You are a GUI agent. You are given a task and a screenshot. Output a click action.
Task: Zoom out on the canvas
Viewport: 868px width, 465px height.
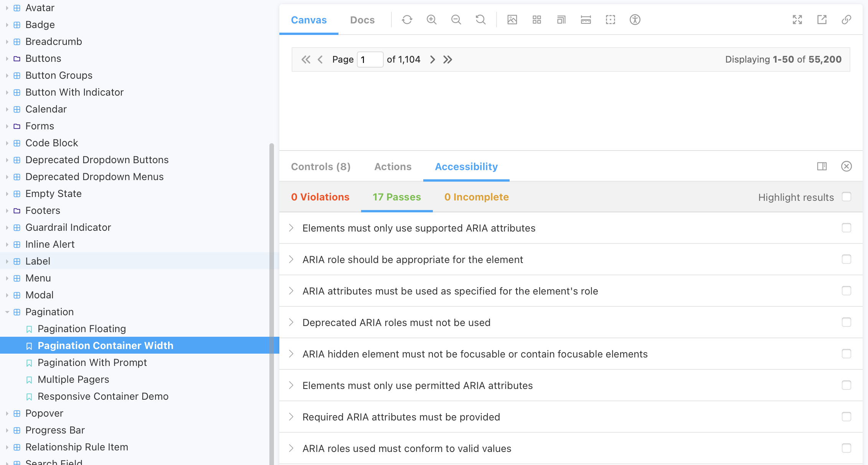coord(456,20)
